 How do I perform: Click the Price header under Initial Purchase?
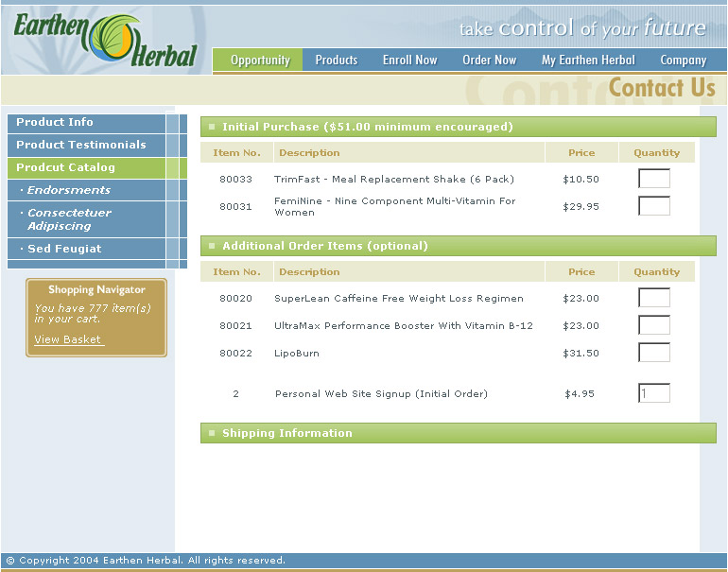tap(581, 153)
